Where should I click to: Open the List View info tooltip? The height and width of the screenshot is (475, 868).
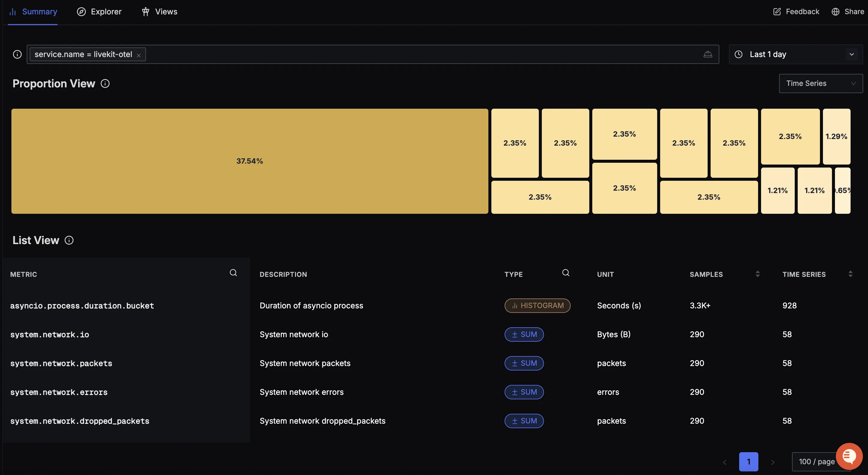(69, 240)
